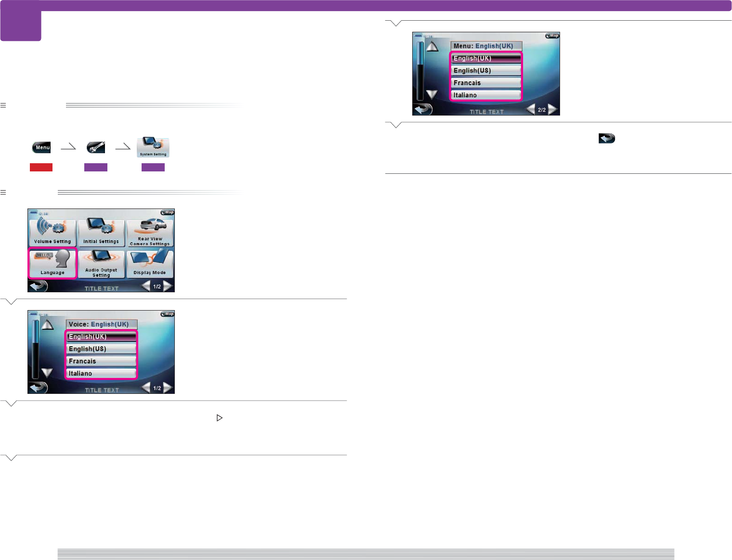The image size is (732, 560).
Task: Open the System Setting icon in the steps
Action: click(x=153, y=147)
